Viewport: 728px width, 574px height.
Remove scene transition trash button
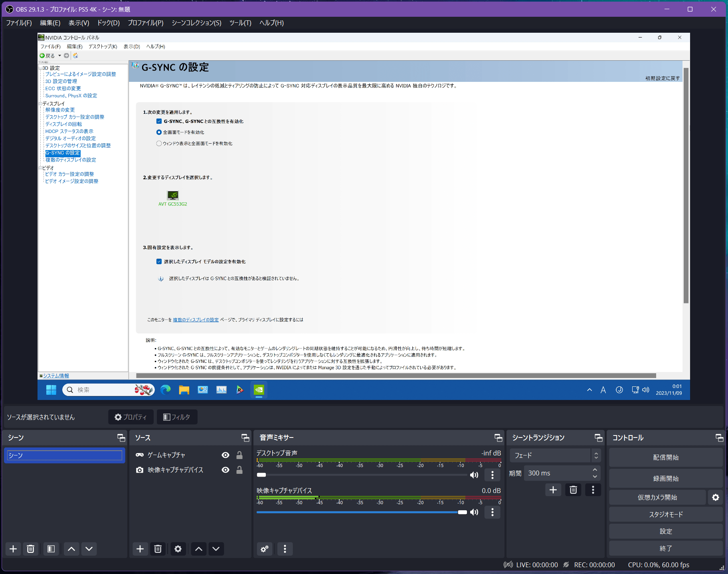point(573,490)
